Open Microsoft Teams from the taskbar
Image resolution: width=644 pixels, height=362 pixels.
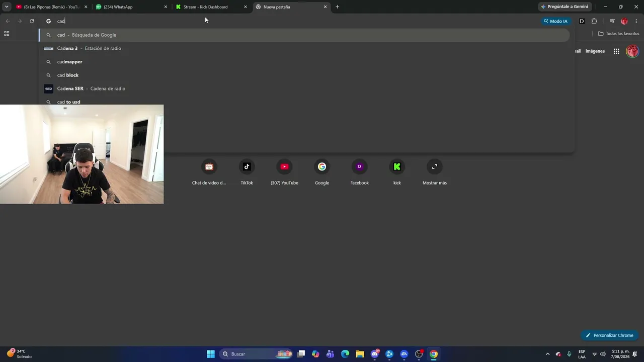(330, 354)
